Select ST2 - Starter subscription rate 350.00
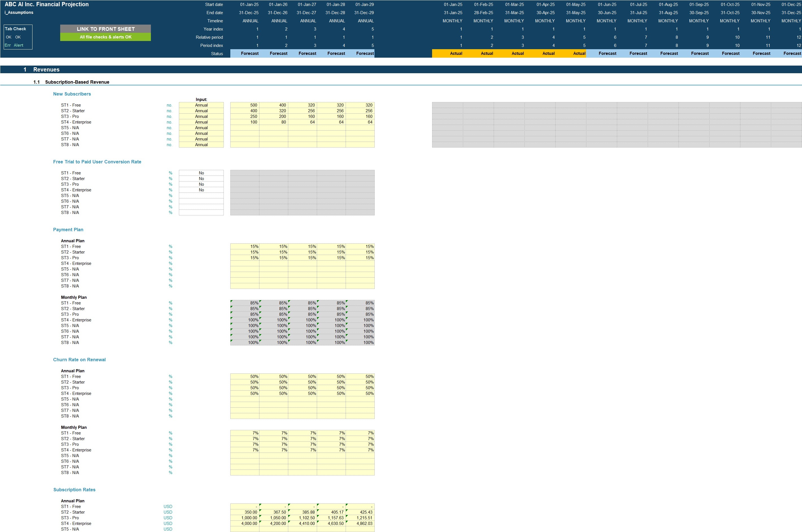The width and height of the screenshot is (802, 532). point(245,512)
